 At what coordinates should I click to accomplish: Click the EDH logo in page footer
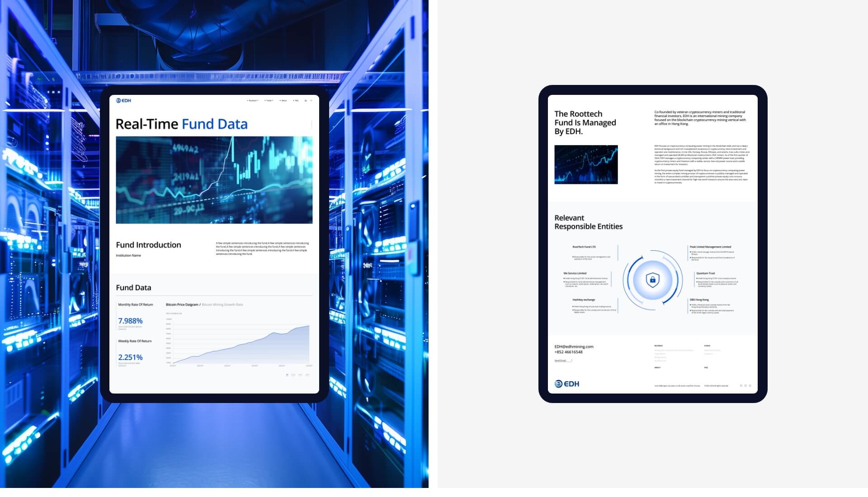click(566, 384)
